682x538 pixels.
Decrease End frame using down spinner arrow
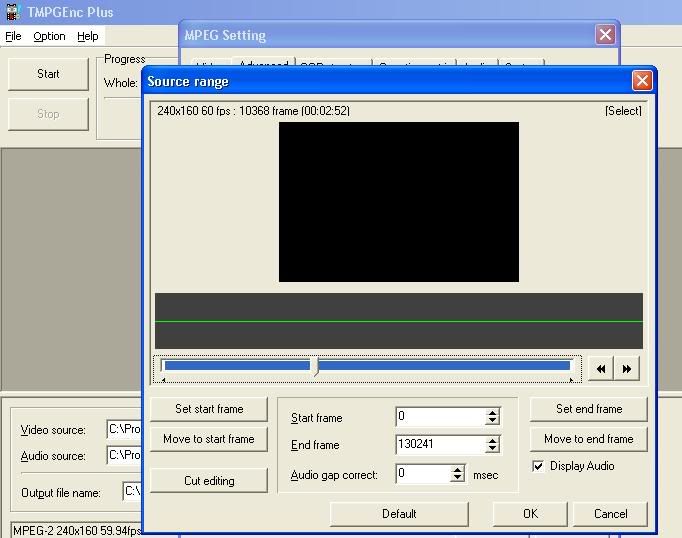point(492,448)
